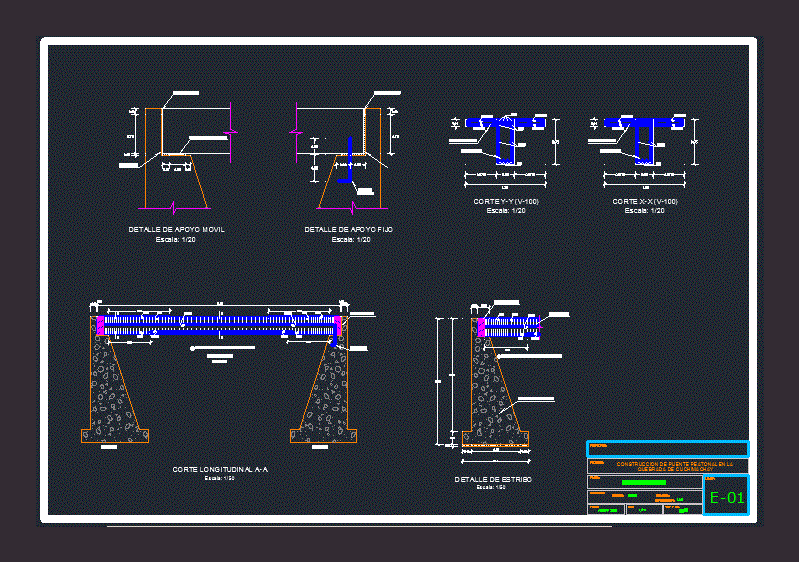Image resolution: width=799 pixels, height=562 pixels.
Task: Select the movable support detail drawing
Action: 178,151
